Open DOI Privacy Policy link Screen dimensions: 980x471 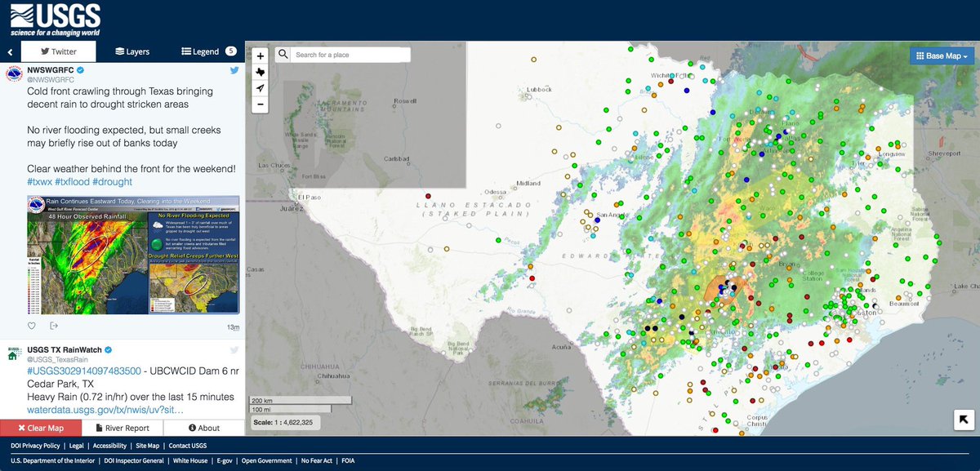point(35,447)
